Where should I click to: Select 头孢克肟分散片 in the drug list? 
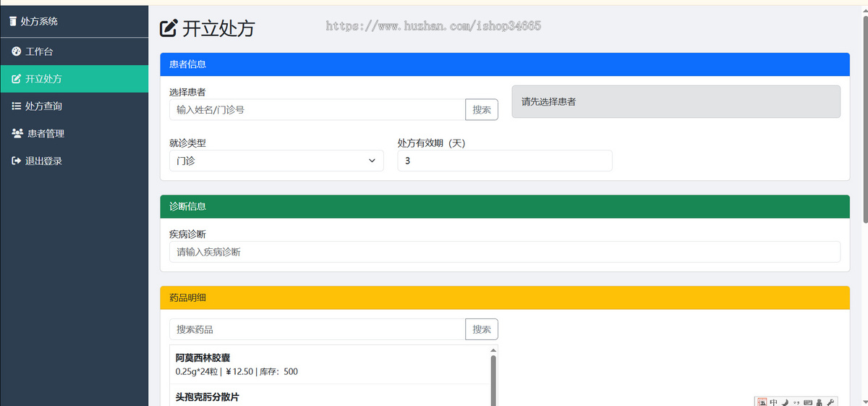(x=330, y=397)
